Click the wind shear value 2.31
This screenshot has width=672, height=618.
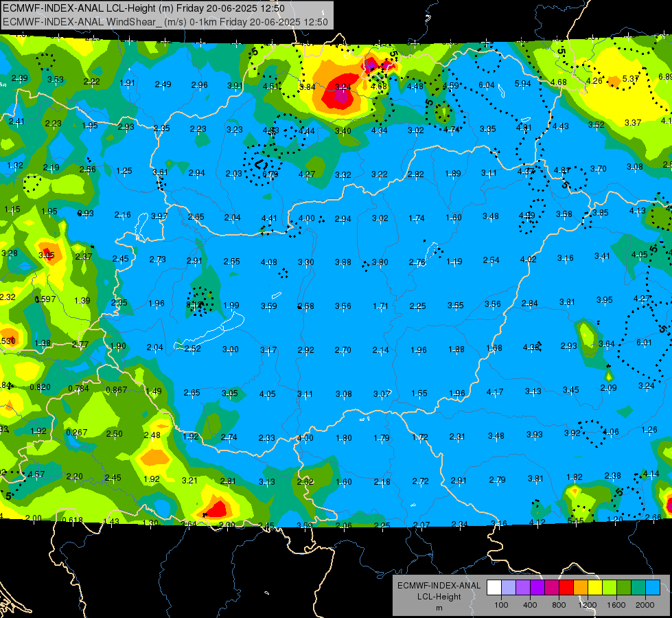pos(457,436)
